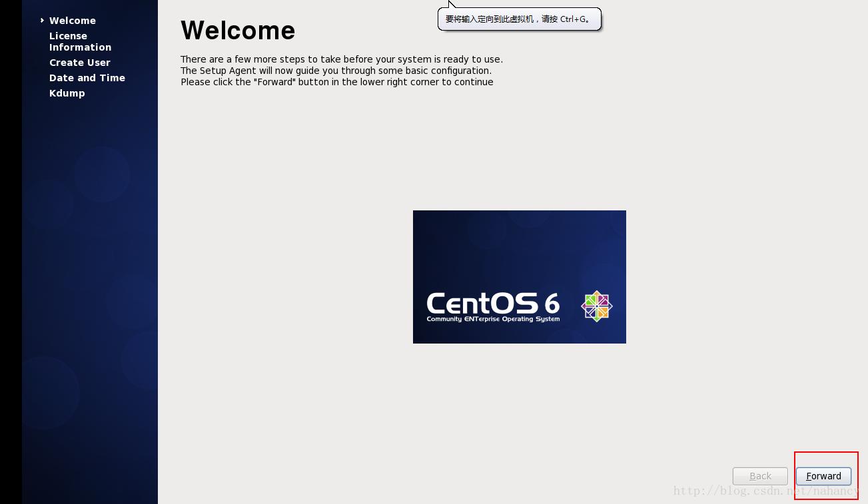
Task: Dismiss the Ctrl+G input tooltip
Action: 520,19
